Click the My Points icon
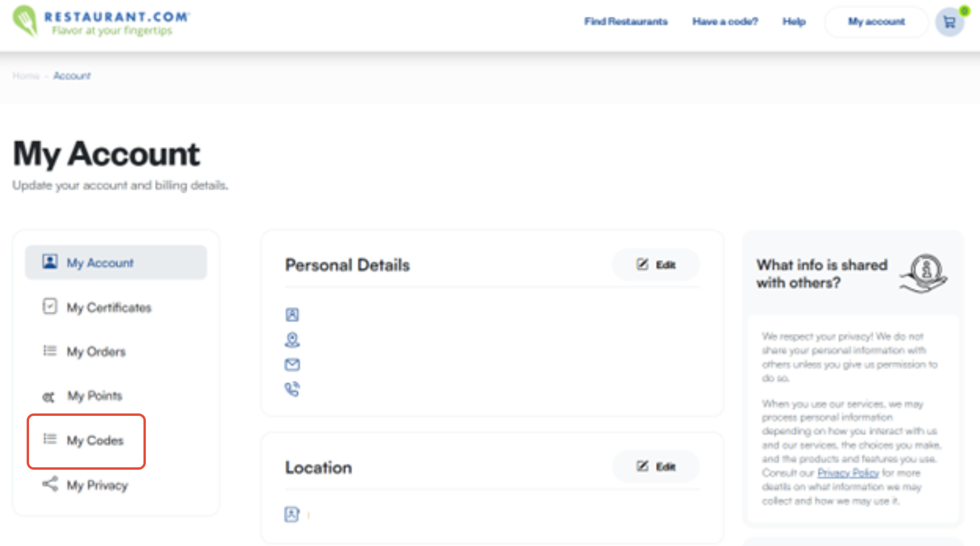 (48, 397)
